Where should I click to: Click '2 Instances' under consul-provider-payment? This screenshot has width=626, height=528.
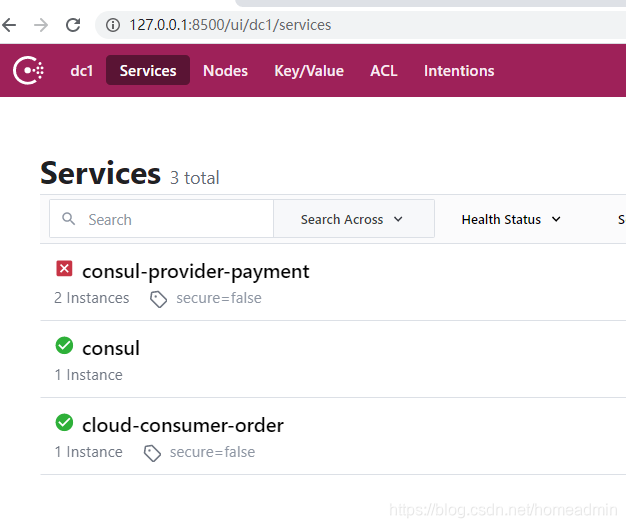(91, 298)
